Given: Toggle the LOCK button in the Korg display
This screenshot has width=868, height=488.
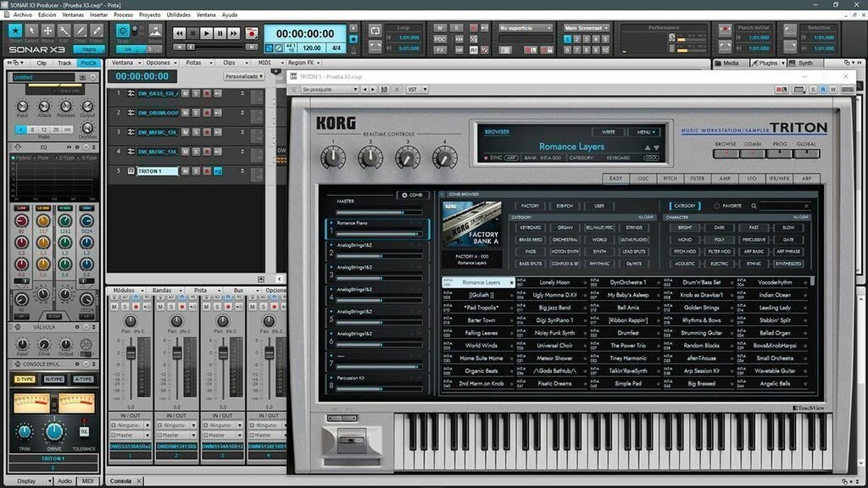Looking at the screenshot, I should [651, 158].
